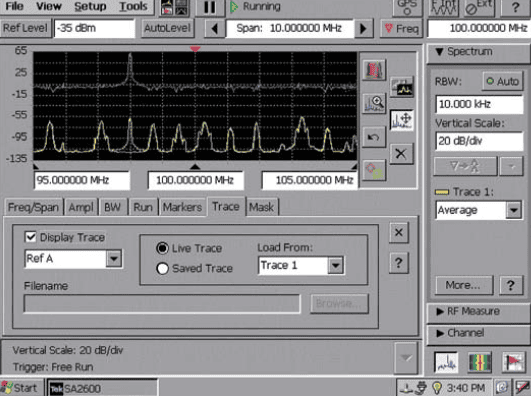Open the File menu
Screen dimensions: 531x396
coord(14,6)
